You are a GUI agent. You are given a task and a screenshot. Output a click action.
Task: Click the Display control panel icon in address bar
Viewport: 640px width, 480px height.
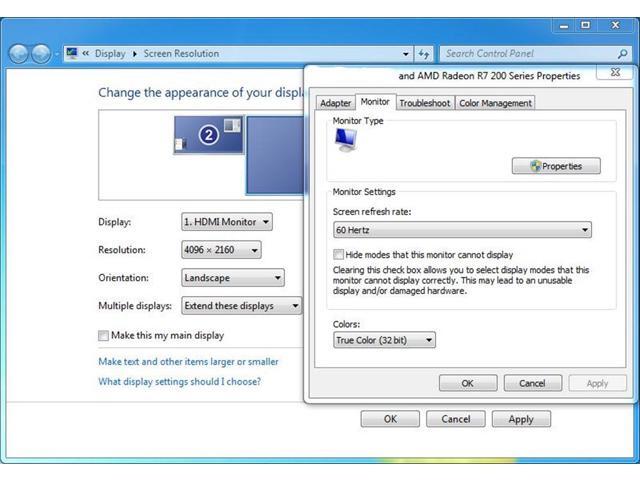pos(72,54)
